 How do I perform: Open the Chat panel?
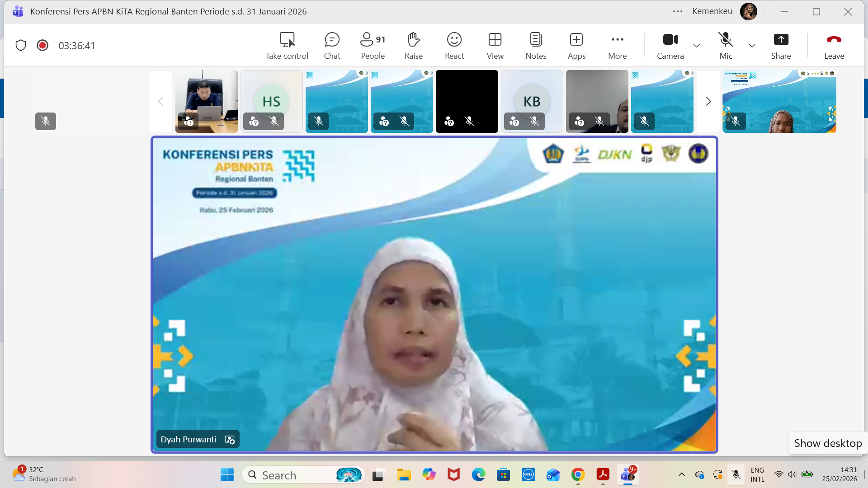332,45
